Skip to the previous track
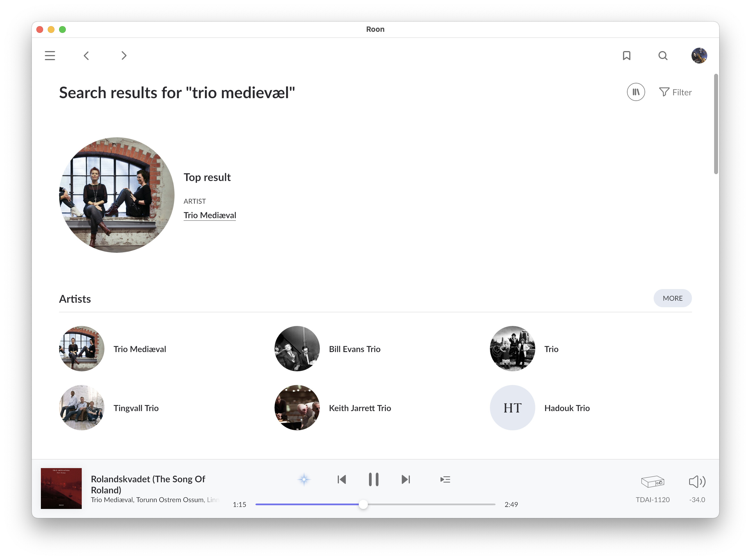Image resolution: width=751 pixels, height=560 pixels. point(341,479)
